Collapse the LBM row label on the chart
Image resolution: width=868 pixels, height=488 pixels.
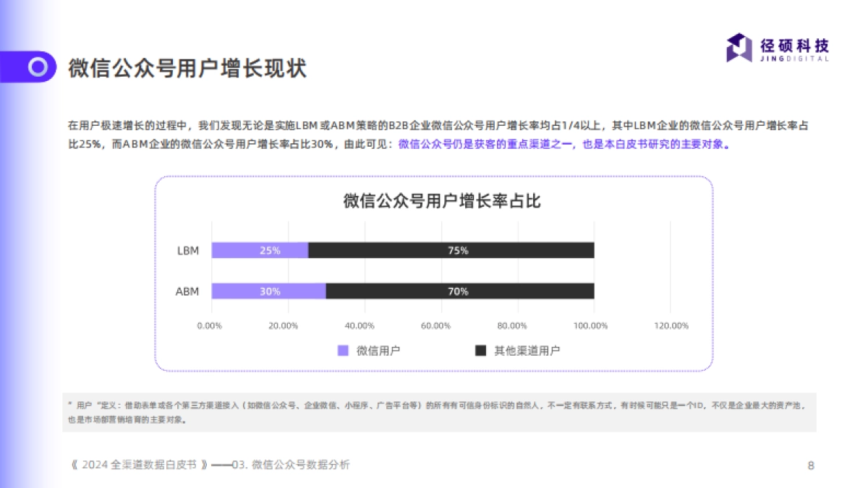point(189,249)
